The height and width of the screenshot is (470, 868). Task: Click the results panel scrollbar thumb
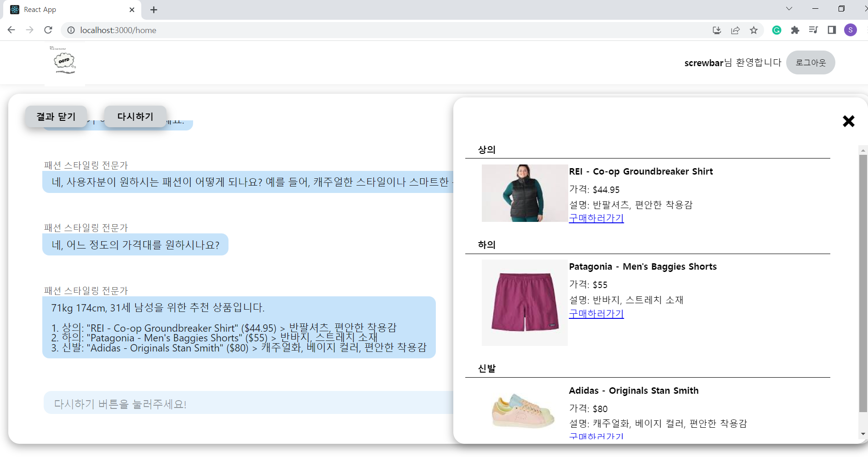(863, 283)
